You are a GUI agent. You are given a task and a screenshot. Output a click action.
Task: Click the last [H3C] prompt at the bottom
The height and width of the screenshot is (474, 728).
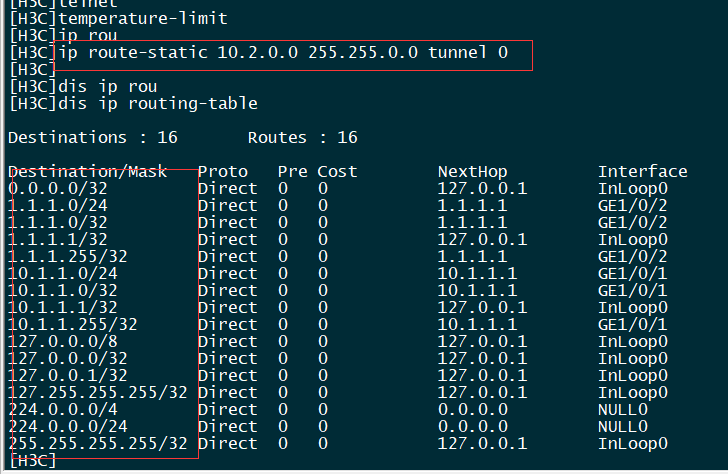coord(30,460)
